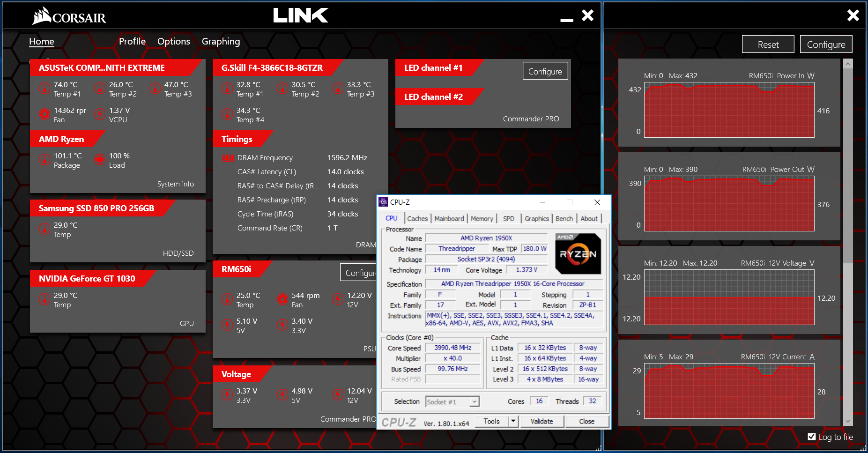Click the RM650i 12V Voltage graph

pos(729,297)
